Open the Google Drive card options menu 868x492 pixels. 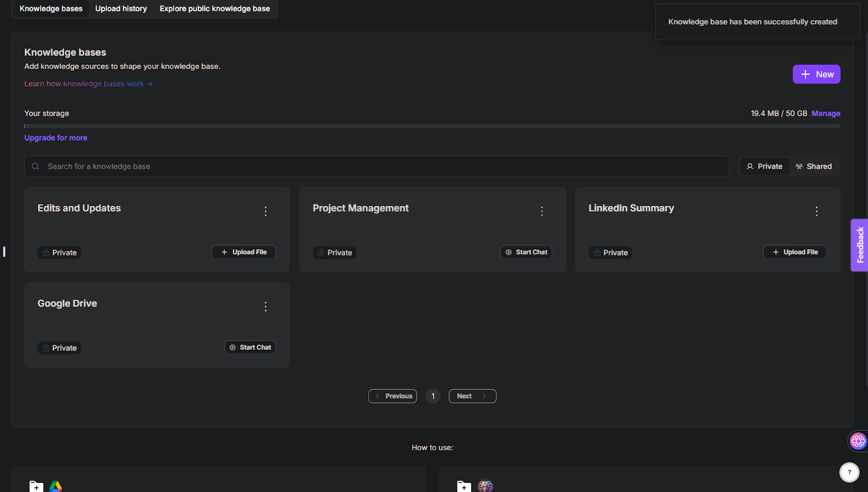pyautogui.click(x=265, y=307)
